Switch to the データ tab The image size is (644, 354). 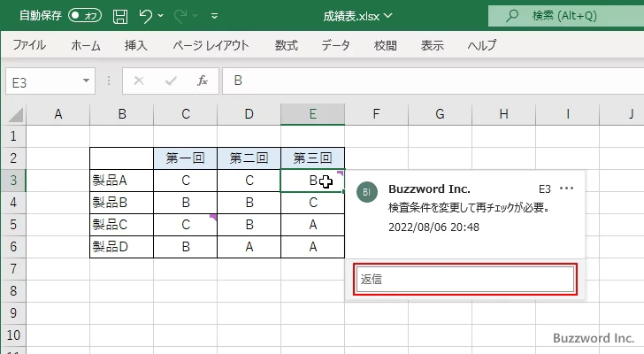click(335, 45)
